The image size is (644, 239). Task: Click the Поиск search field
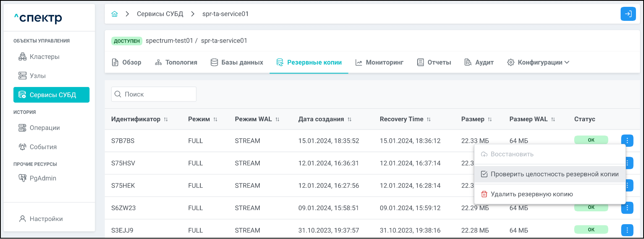154,94
